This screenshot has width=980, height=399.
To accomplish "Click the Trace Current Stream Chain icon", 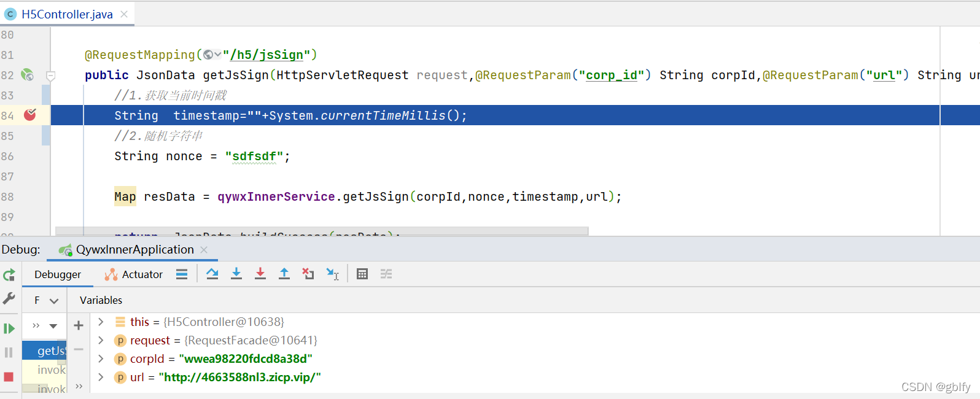I will (x=386, y=274).
